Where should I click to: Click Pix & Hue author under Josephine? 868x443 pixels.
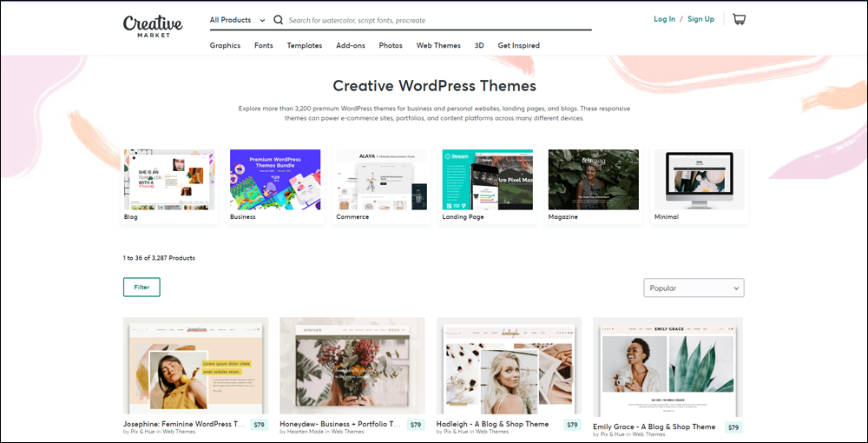point(143,432)
